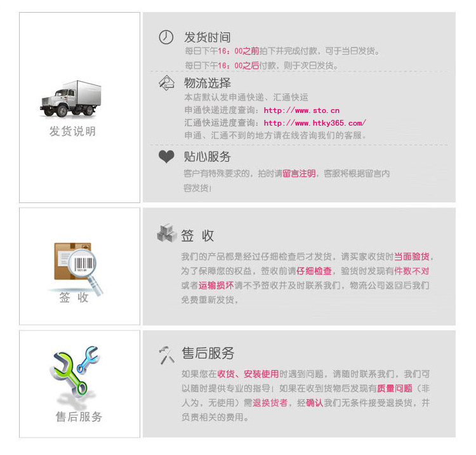
Task: Click the 发货时间 section heading
Action: coord(208,37)
